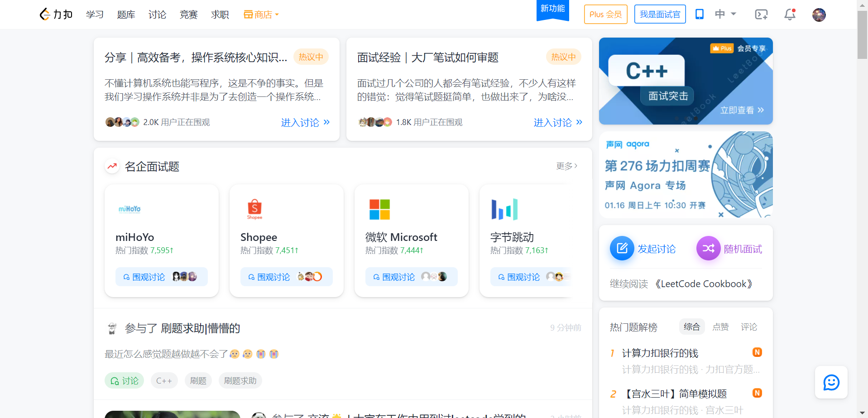The height and width of the screenshot is (418, 868).
Task: Click the 名企面试题 trending icon
Action: pyautogui.click(x=112, y=166)
